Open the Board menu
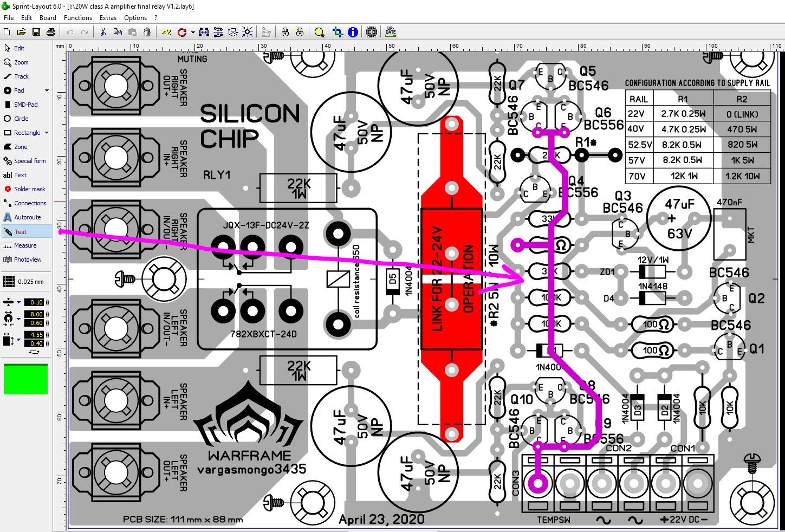This screenshot has width=785, height=532. [x=48, y=17]
